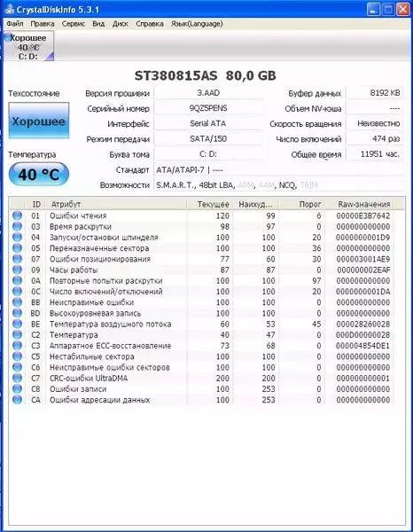Click the Raw-значения column header

point(360,204)
